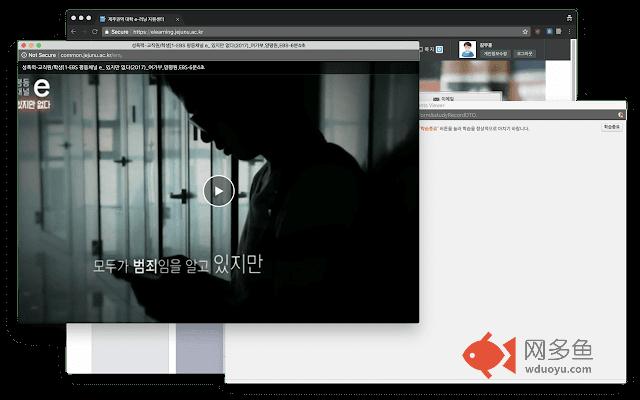Click the blue extension icon in Chrome's toolbar
Image resolution: width=640 pixels, height=400 pixels.
[x=549, y=31]
